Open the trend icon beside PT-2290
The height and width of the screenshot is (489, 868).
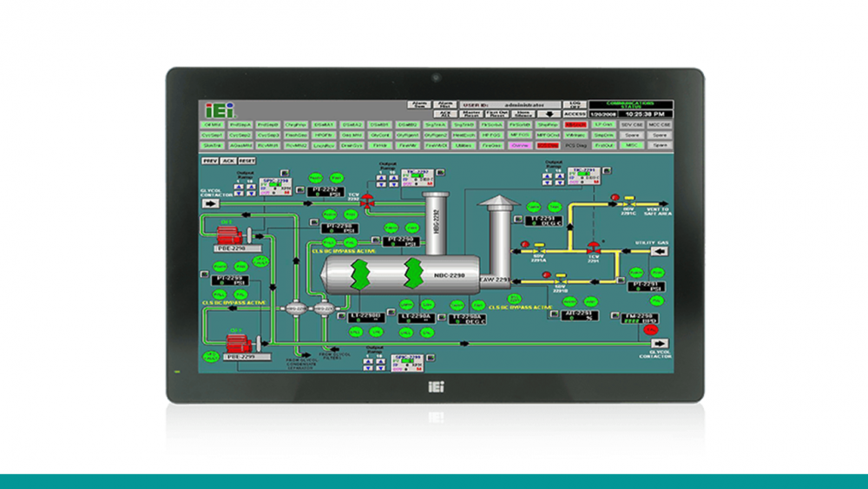coord(376,239)
